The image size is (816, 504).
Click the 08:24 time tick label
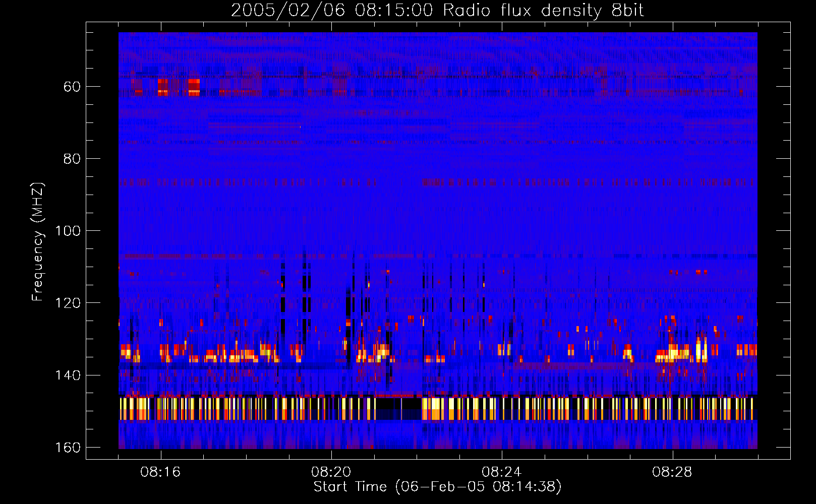[x=501, y=472]
